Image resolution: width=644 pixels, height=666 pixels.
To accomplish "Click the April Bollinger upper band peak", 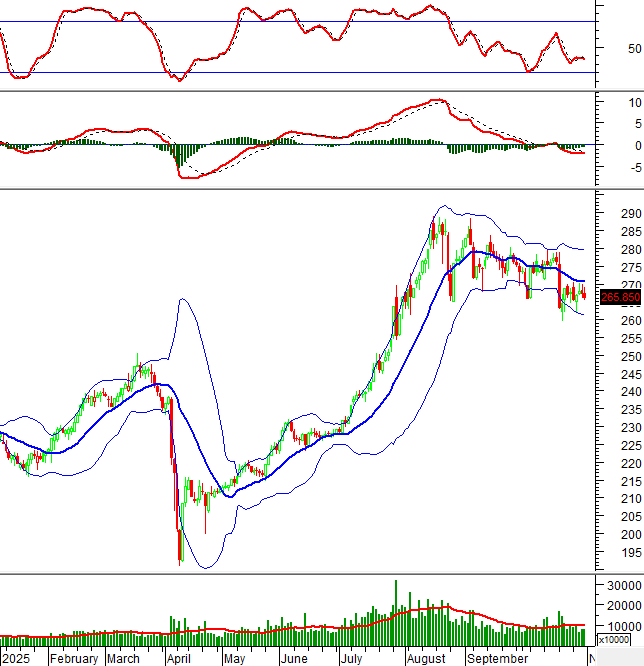I will click(182, 299).
